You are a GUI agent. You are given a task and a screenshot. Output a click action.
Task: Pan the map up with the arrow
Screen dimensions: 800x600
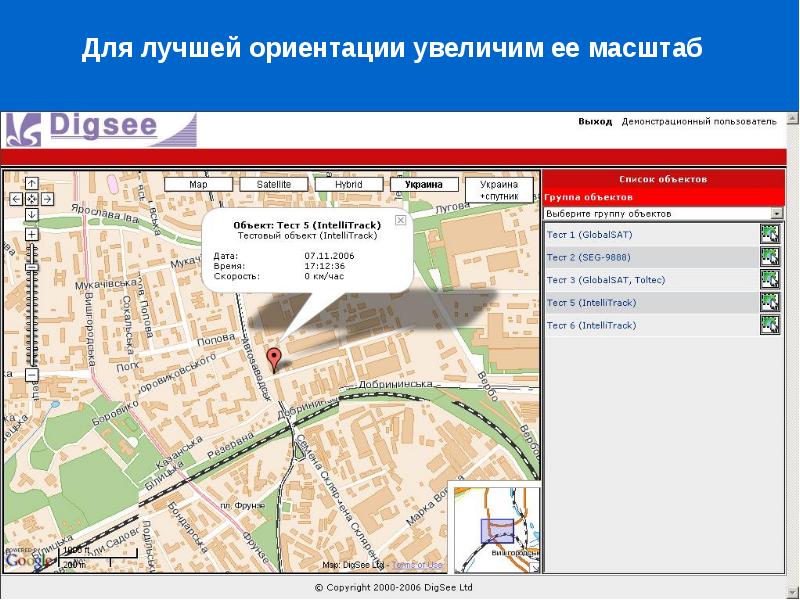(x=31, y=184)
